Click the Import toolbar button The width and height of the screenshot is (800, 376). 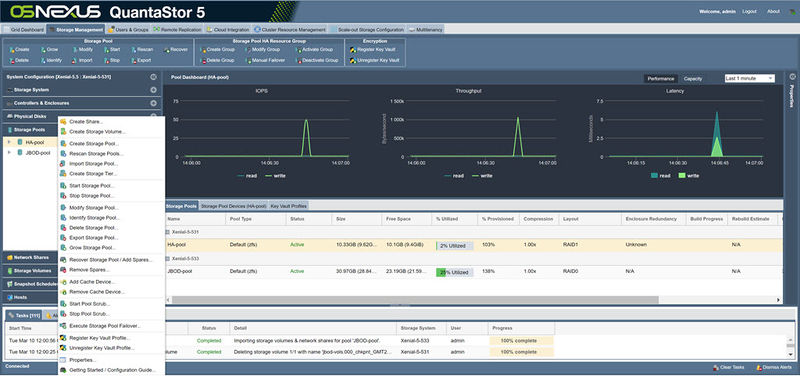(x=82, y=60)
